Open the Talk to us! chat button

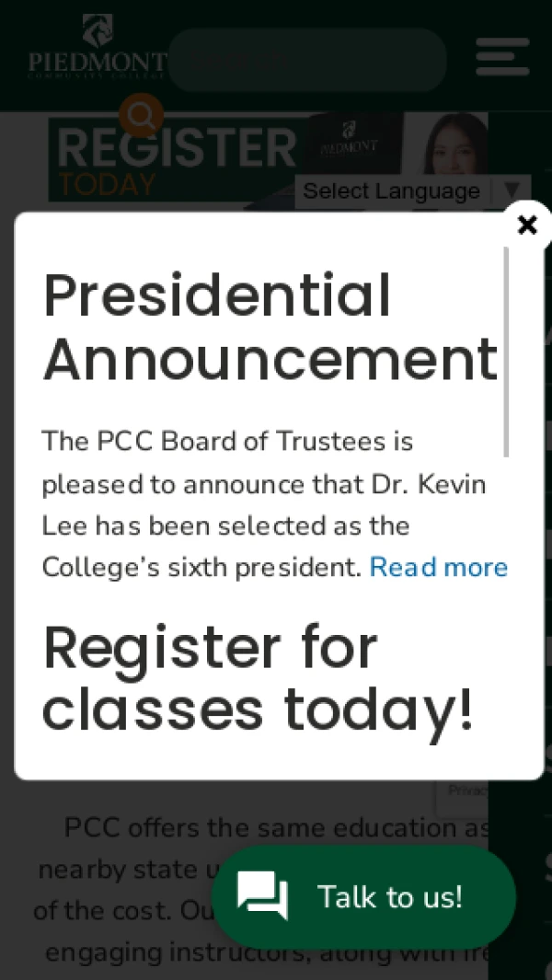coord(363,897)
